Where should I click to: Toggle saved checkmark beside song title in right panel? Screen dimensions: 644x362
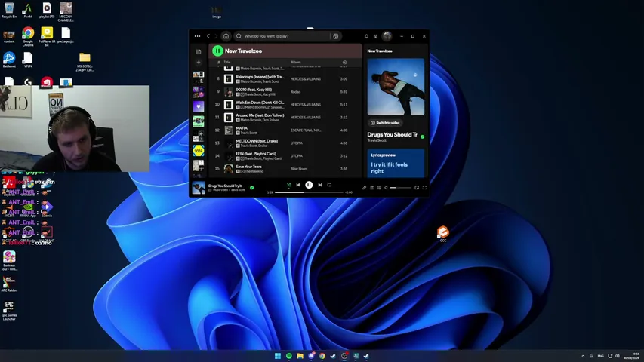pyautogui.click(x=422, y=137)
